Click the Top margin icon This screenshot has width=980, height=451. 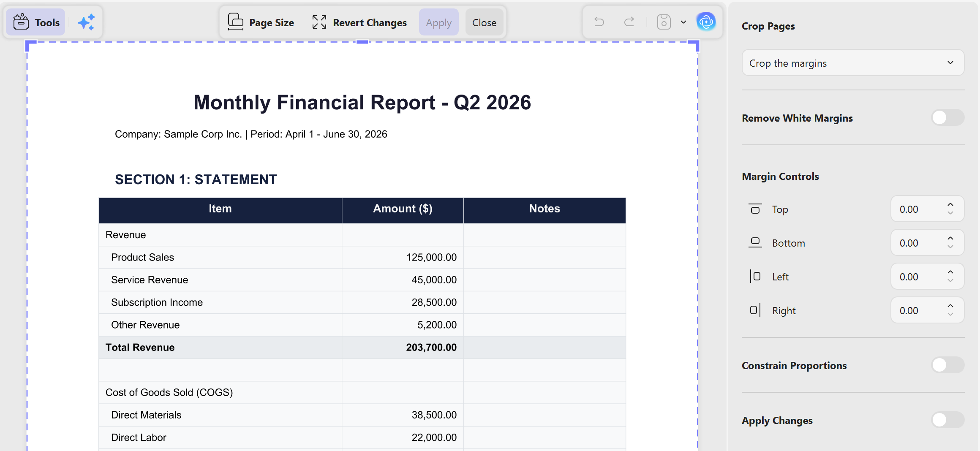755,209
